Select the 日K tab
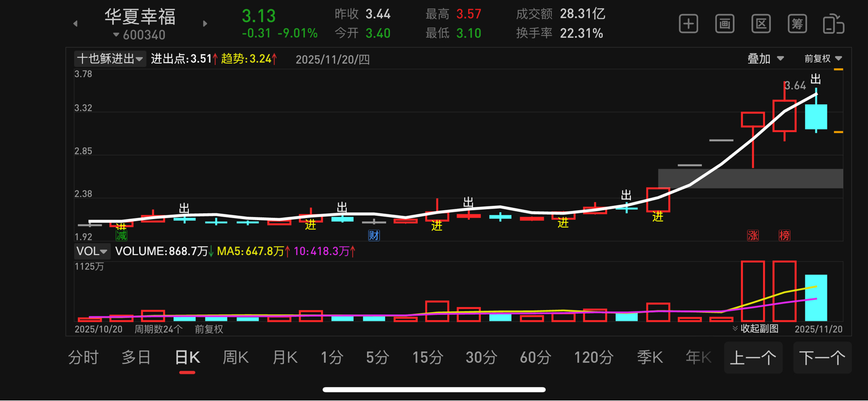Screen dimensions: 868x401 click(187, 358)
